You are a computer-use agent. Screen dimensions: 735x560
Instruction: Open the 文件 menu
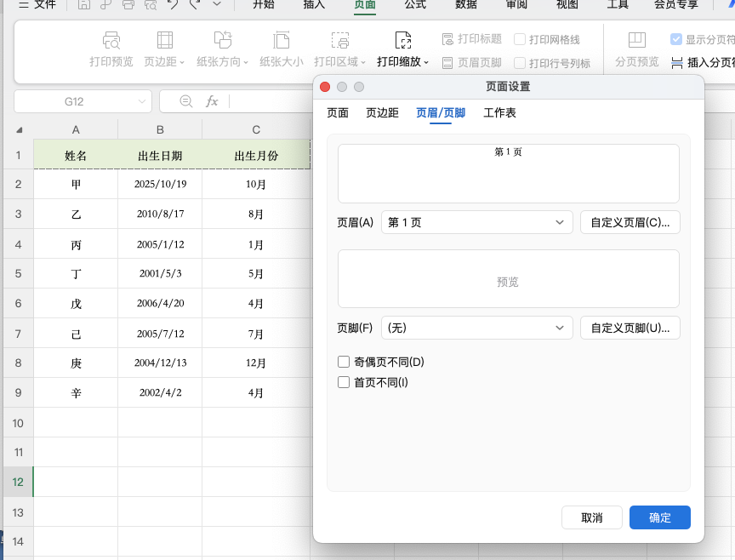point(45,4)
